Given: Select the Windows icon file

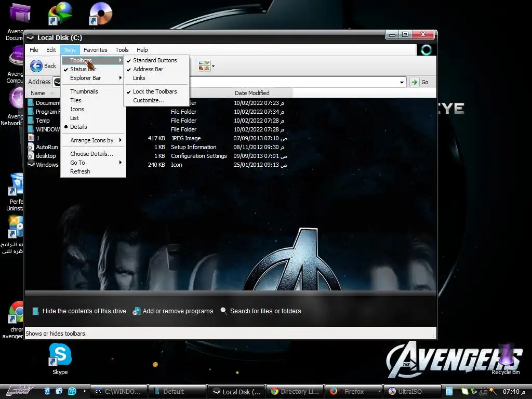Looking at the screenshot, I should (31, 165).
